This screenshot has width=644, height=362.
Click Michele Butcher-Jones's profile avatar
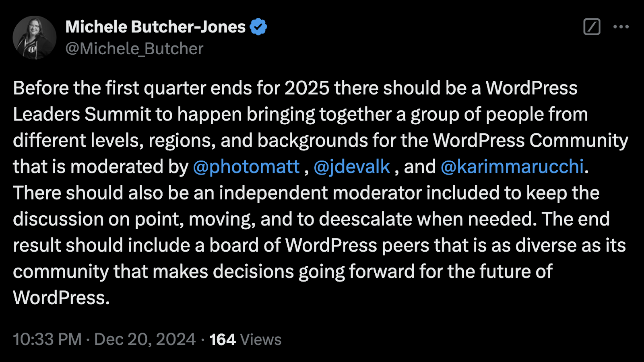click(35, 37)
